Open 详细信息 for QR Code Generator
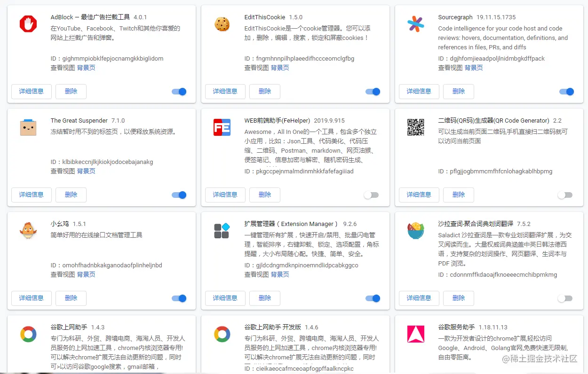 click(419, 195)
